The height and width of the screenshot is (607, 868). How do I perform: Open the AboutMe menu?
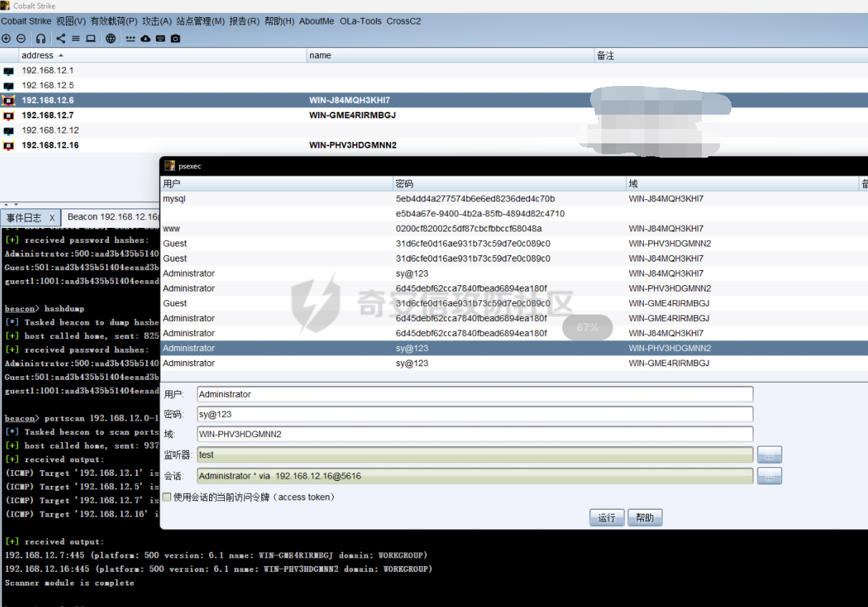[317, 21]
